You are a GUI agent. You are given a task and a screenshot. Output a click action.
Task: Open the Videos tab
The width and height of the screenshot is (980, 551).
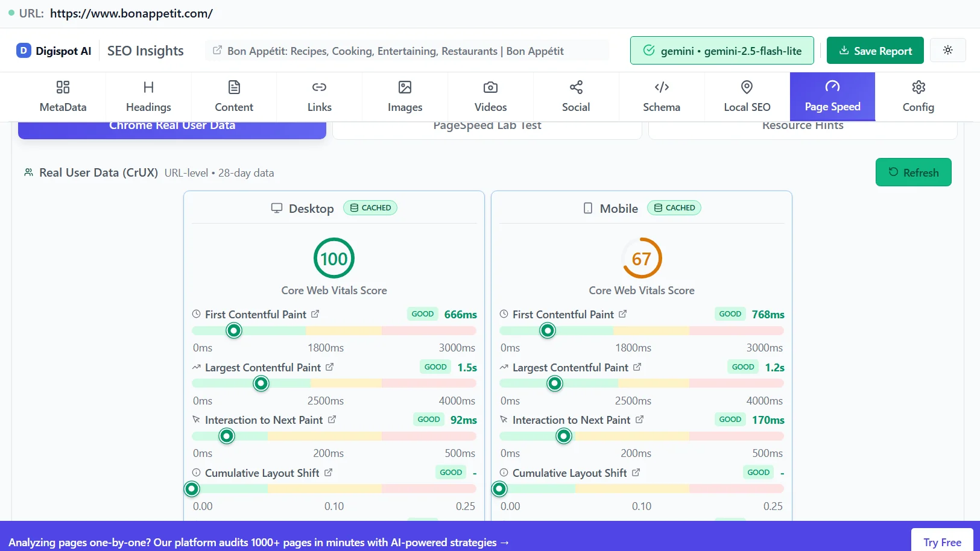(x=491, y=97)
